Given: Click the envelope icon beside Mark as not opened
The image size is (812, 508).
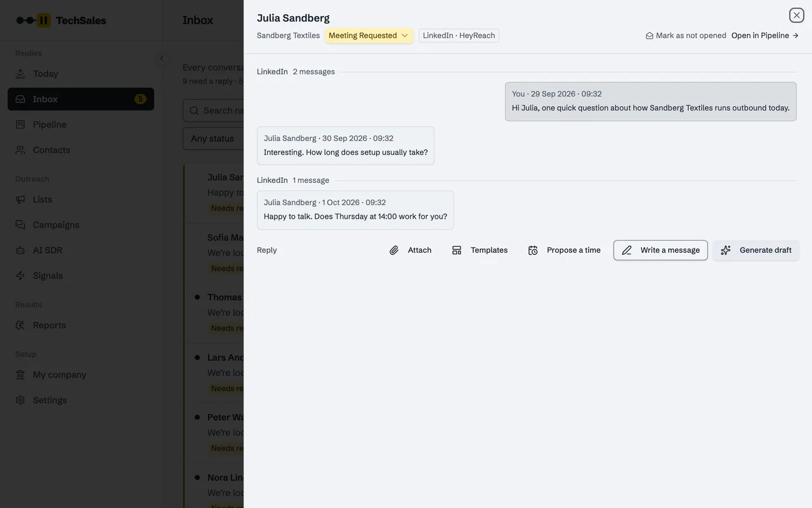Looking at the screenshot, I should 650,36.
